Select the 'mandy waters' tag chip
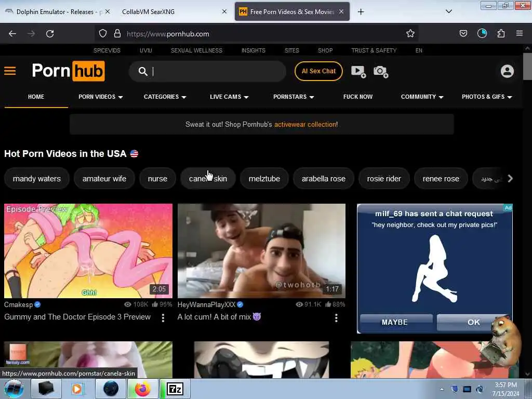532x399 pixels. 37,179
